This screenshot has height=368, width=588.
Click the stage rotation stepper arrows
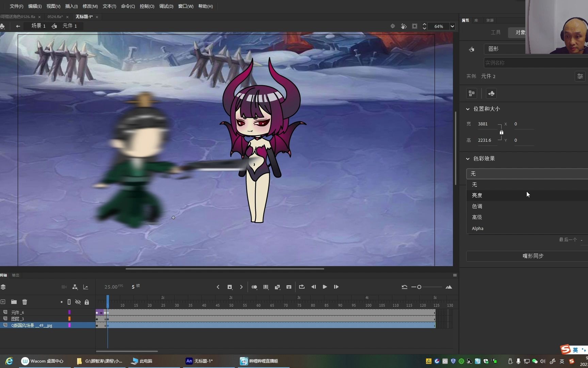(x=424, y=26)
